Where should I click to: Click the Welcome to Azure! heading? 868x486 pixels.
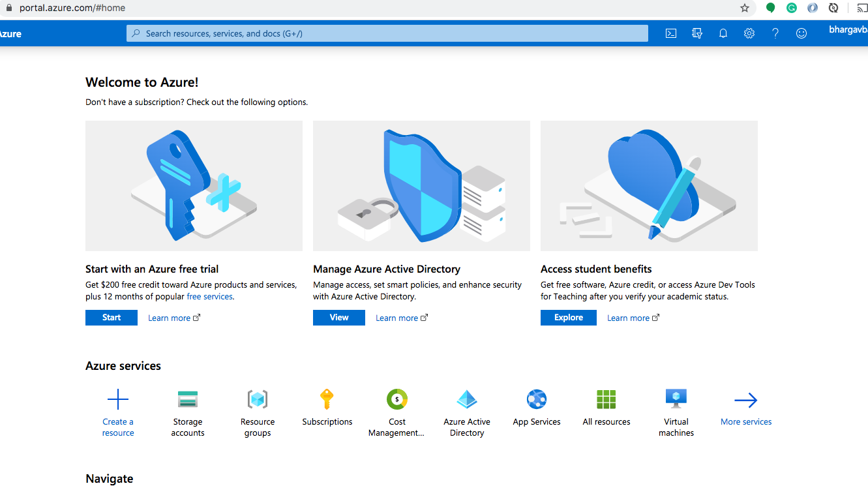tap(142, 82)
